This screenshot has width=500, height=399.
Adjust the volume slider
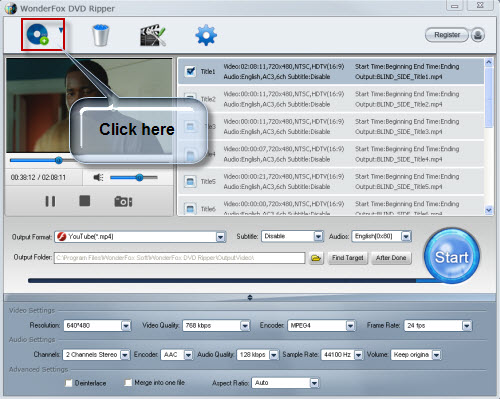pyautogui.click(x=134, y=178)
